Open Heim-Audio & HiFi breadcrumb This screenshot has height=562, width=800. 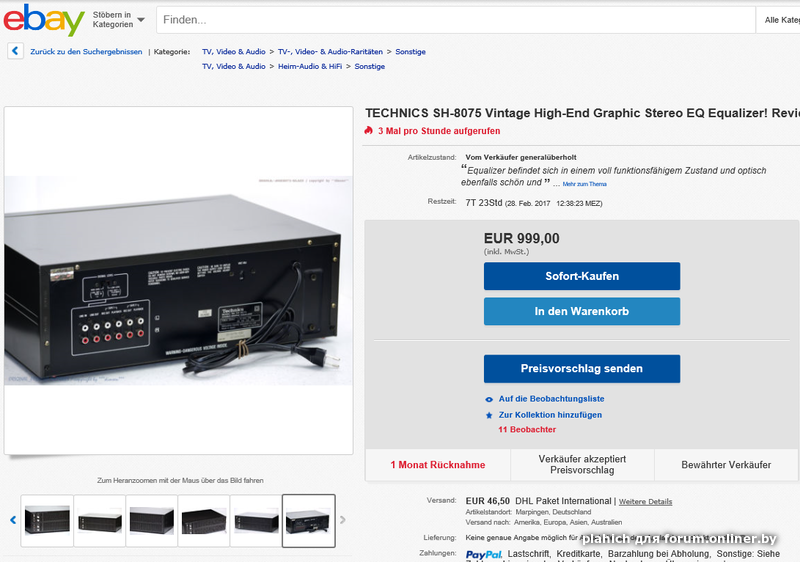click(310, 66)
